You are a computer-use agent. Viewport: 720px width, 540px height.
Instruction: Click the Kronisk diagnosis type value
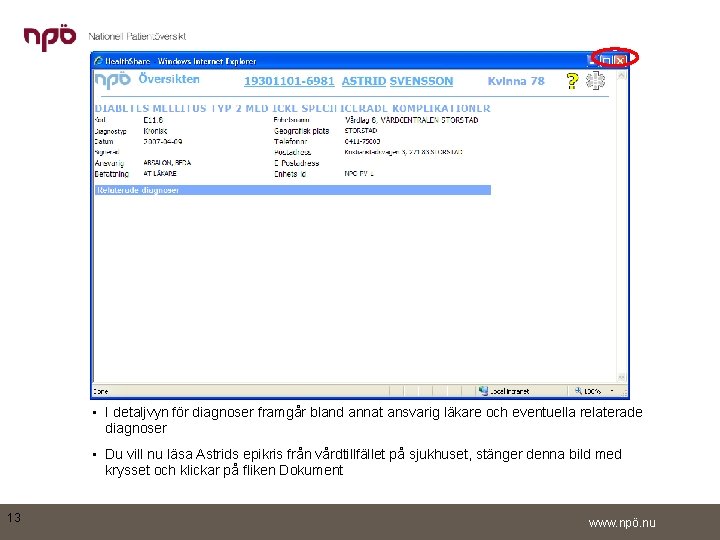(155, 131)
